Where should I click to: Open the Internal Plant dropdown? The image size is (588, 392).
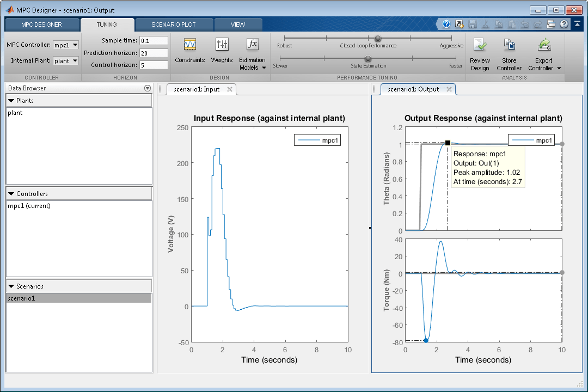66,61
